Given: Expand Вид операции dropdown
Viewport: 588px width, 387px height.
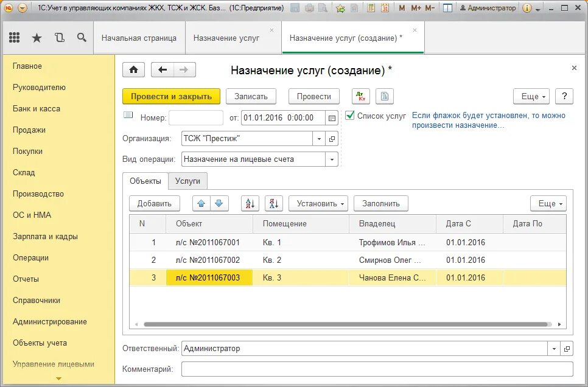Looking at the screenshot, I should 332,159.
